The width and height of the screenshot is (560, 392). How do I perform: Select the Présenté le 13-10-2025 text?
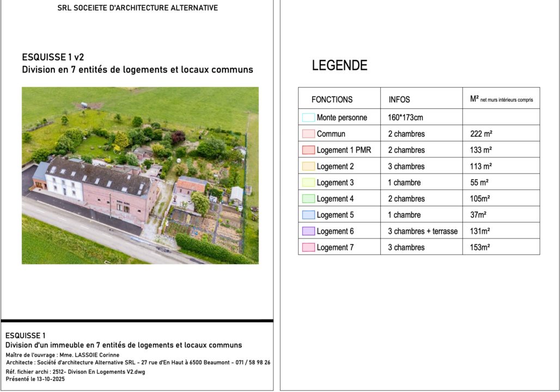[35, 379]
